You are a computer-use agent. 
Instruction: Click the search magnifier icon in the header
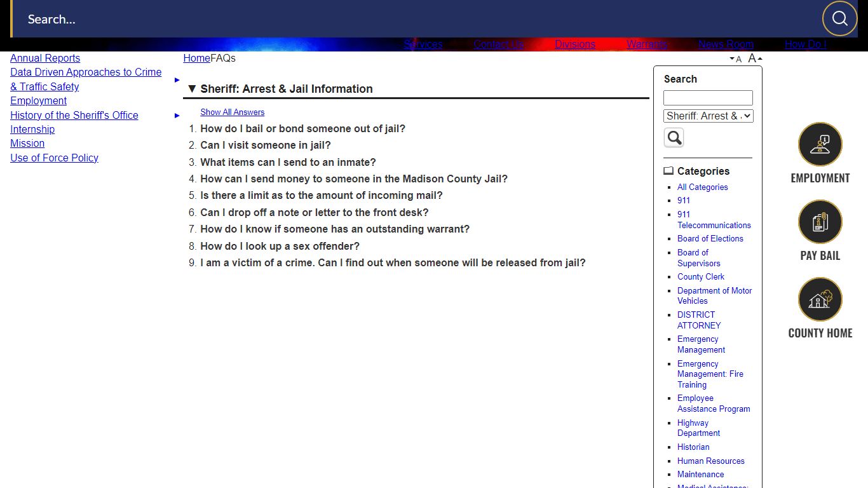click(839, 18)
